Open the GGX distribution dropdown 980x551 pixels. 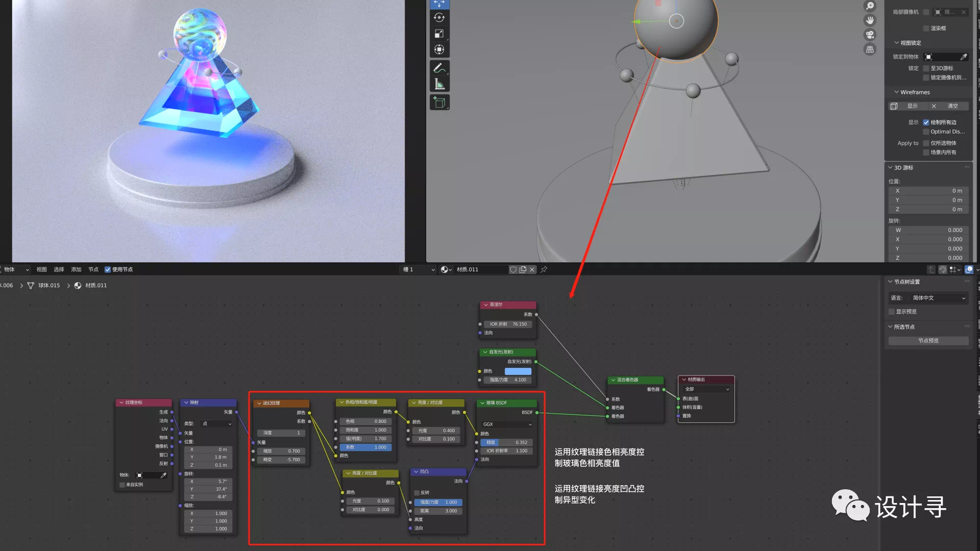(x=507, y=424)
